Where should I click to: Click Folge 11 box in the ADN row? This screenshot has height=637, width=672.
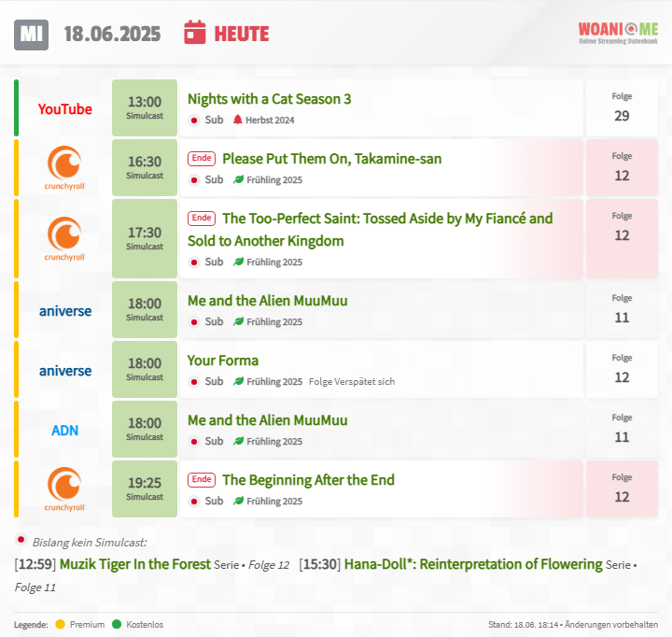tap(622, 429)
